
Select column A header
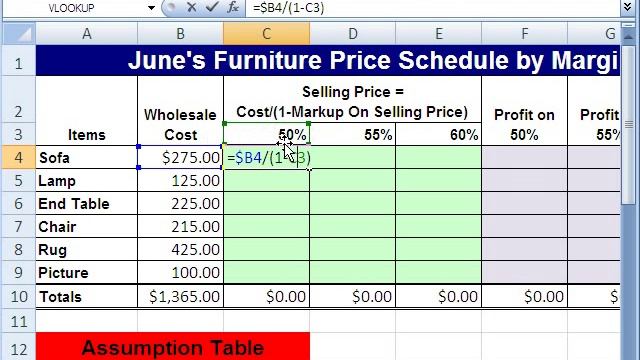(x=87, y=33)
